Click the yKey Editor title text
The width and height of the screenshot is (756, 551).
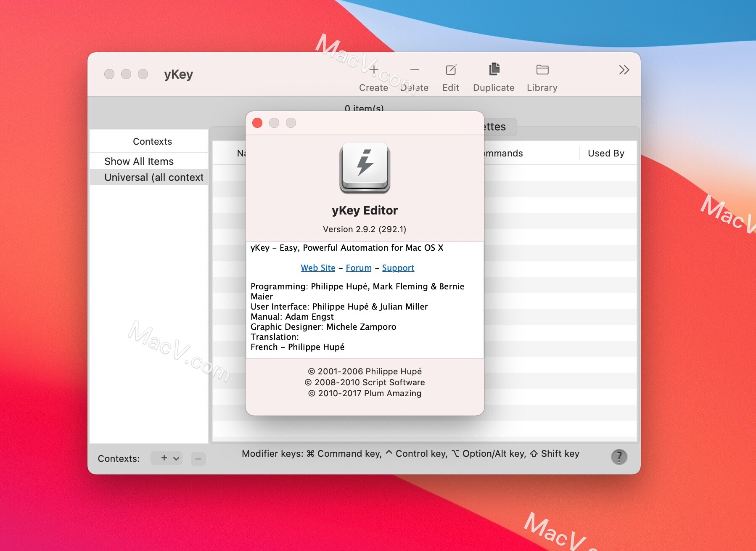365,210
